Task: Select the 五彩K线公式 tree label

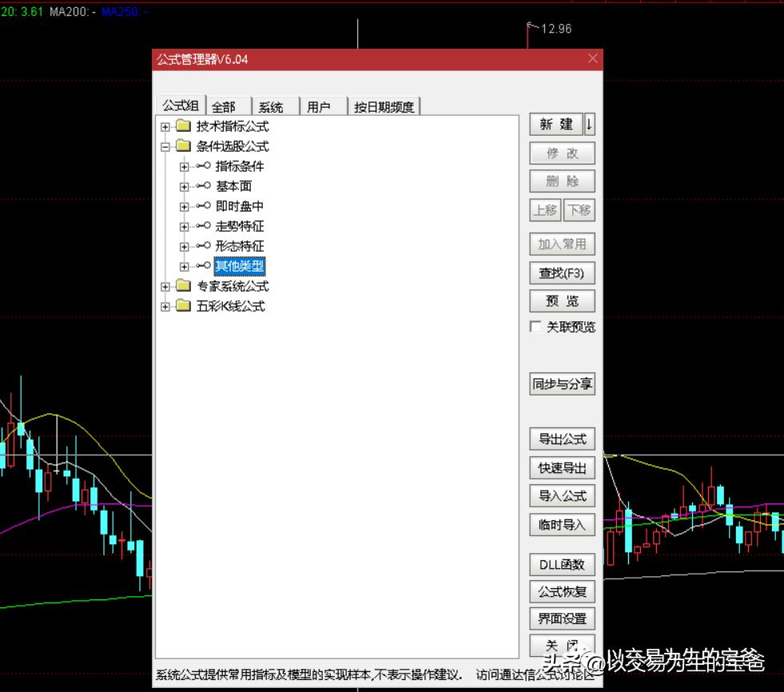Action: point(230,307)
